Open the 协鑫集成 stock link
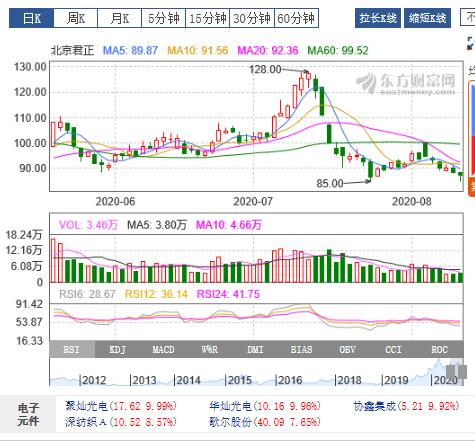Screen dimensions: 475x441 tap(375, 406)
